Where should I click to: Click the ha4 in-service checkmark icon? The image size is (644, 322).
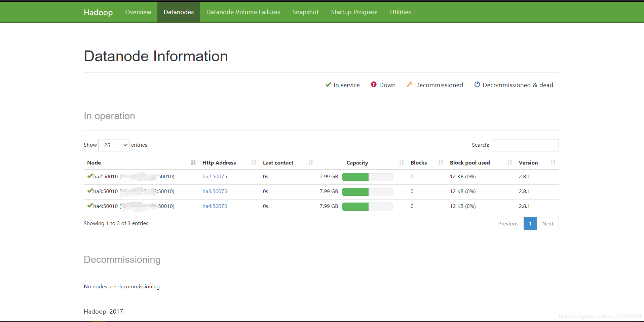[x=90, y=205]
